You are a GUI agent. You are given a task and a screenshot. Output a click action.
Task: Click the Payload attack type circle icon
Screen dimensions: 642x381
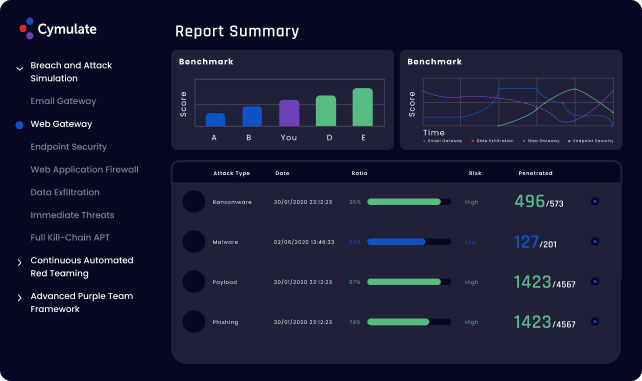[194, 282]
